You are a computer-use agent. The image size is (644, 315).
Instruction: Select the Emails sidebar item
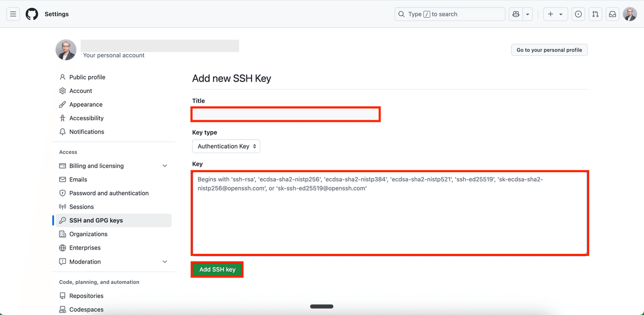(79, 179)
